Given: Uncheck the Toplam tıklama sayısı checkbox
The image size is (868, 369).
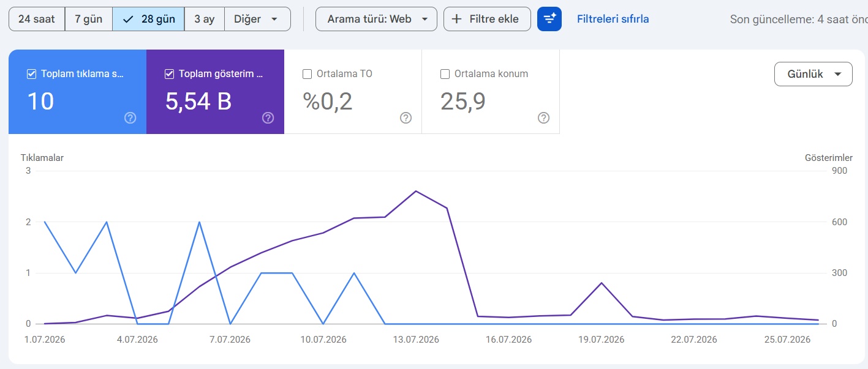Looking at the screenshot, I should pos(32,74).
